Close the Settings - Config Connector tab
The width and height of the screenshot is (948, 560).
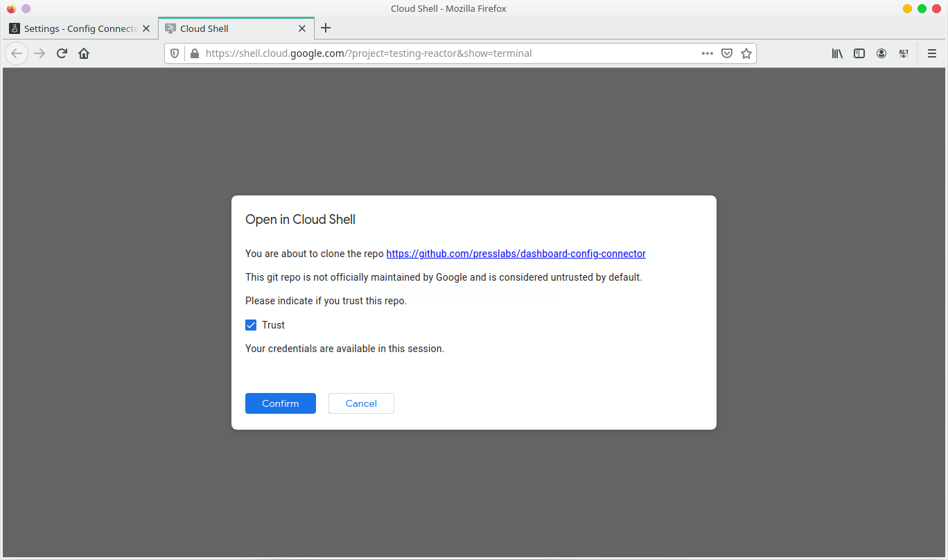[146, 28]
